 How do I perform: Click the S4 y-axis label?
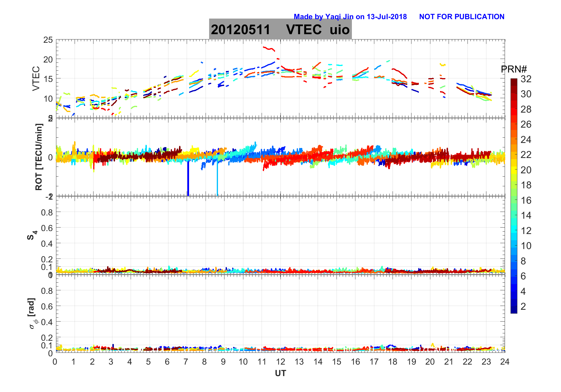pyautogui.click(x=32, y=235)
